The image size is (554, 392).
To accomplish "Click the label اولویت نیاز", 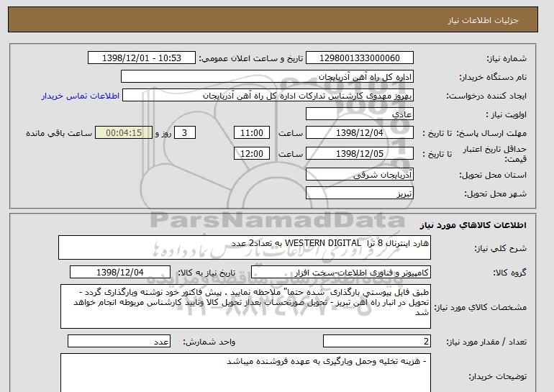I will click(506, 115).
